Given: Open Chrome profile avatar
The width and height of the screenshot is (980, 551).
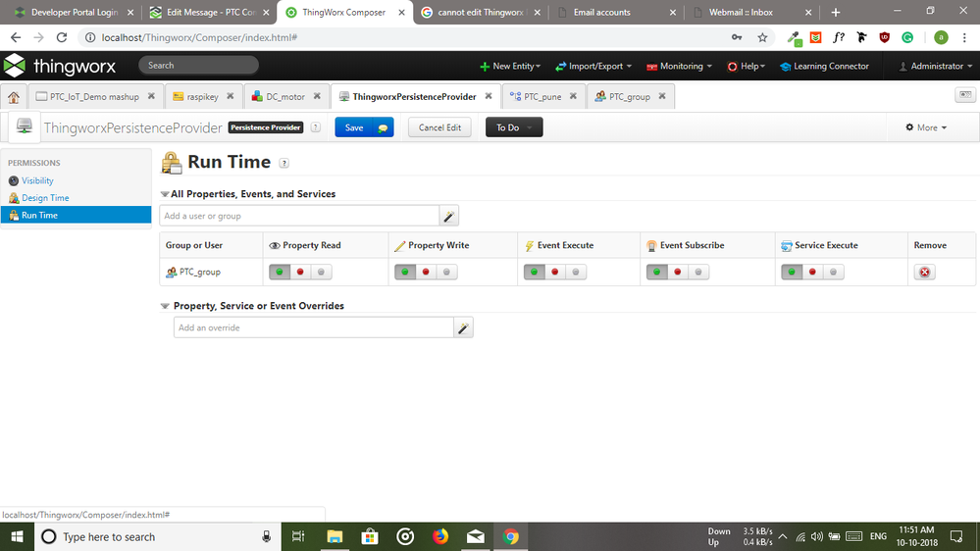Looking at the screenshot, I should 941,37.
